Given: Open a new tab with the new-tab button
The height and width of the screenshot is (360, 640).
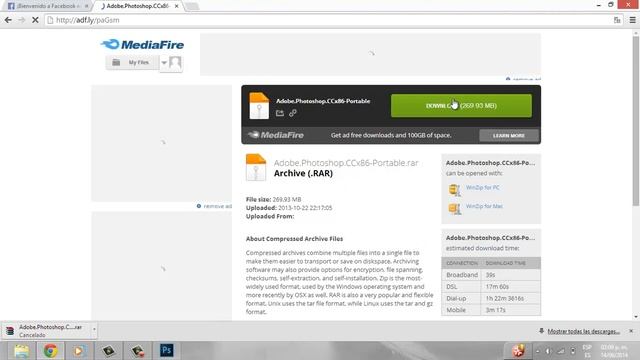Looking at the screenshot, I should pyautogui.click(x=191, y=6).
